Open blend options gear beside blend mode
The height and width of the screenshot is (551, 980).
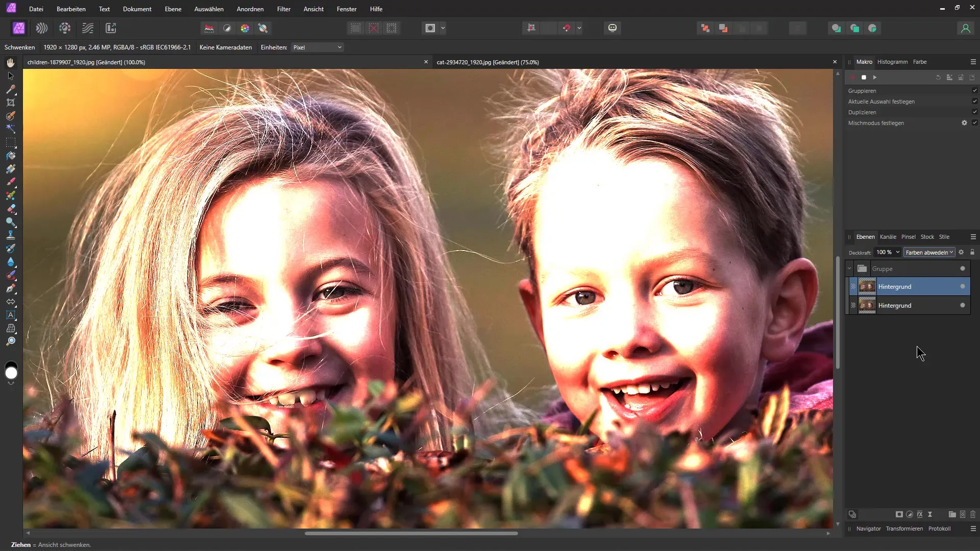[x=961, y=252]
